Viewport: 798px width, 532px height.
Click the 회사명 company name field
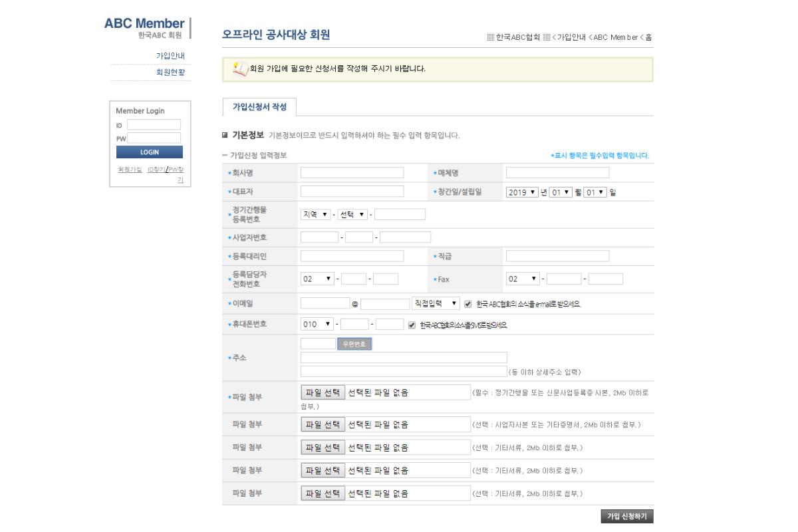[x=352, y=173]
